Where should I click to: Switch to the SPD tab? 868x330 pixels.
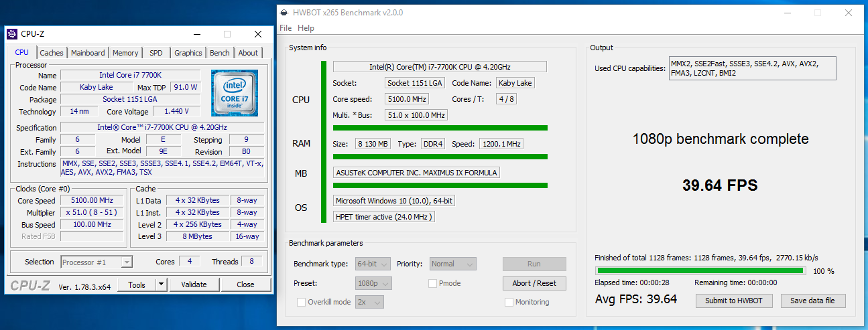click(156, 53)
